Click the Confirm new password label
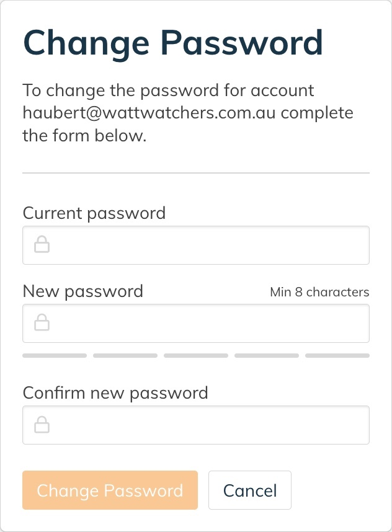This screenshot has height=532, width=392. click(115, 394)
